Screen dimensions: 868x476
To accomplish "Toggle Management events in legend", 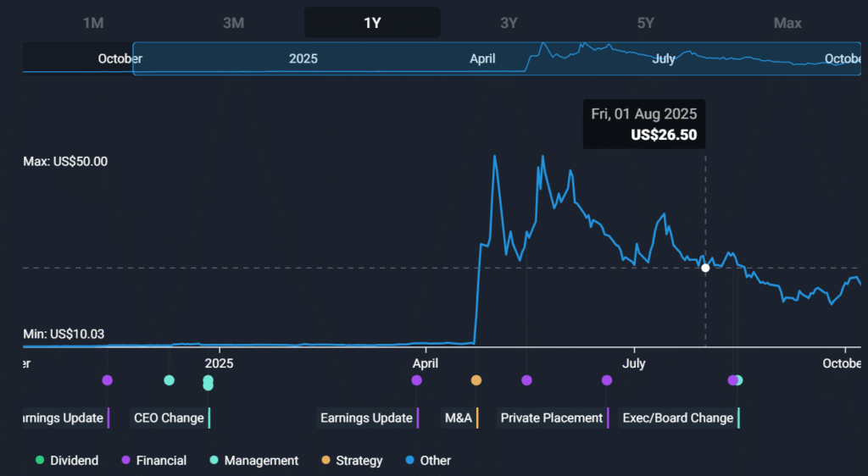I will point(253,461).
